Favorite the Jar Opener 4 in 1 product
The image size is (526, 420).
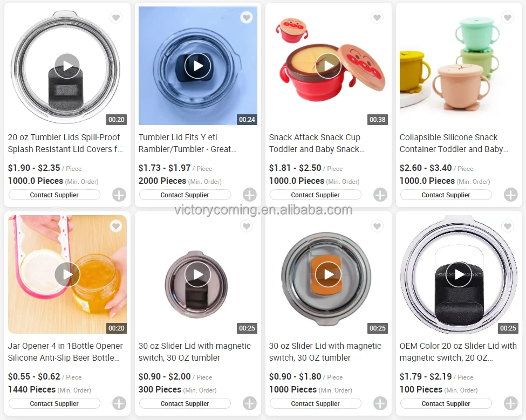116,226
